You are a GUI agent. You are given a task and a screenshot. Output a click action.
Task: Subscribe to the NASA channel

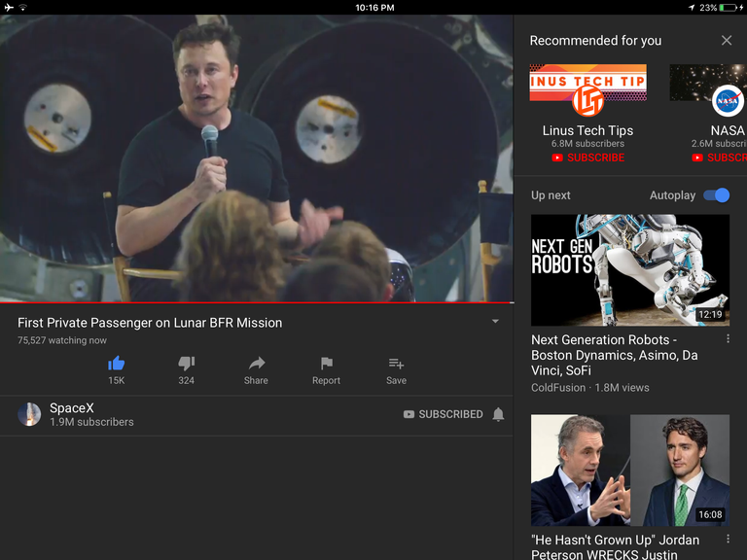[720, 157]
